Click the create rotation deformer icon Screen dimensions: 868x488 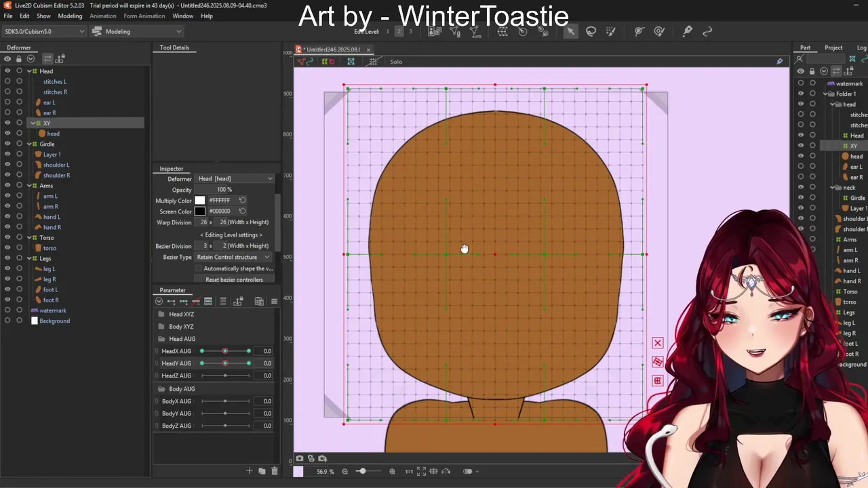(x=522, y=31)
